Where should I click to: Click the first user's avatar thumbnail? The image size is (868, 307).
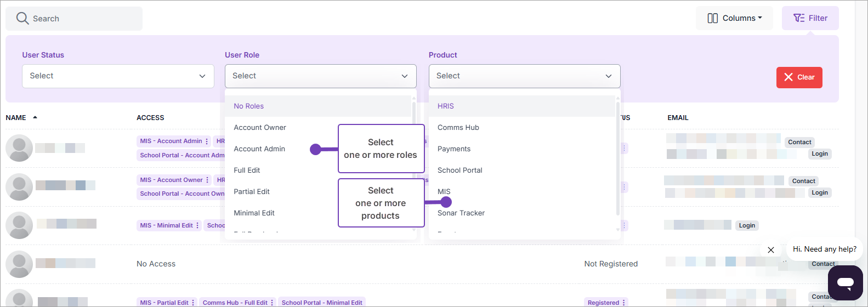pyautogui.click(x=19, y=148)
